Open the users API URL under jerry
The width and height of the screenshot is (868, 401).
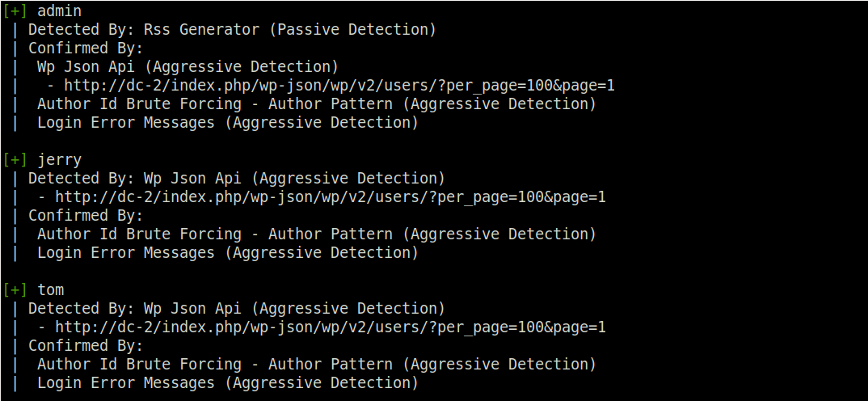(x=330, y=197)
